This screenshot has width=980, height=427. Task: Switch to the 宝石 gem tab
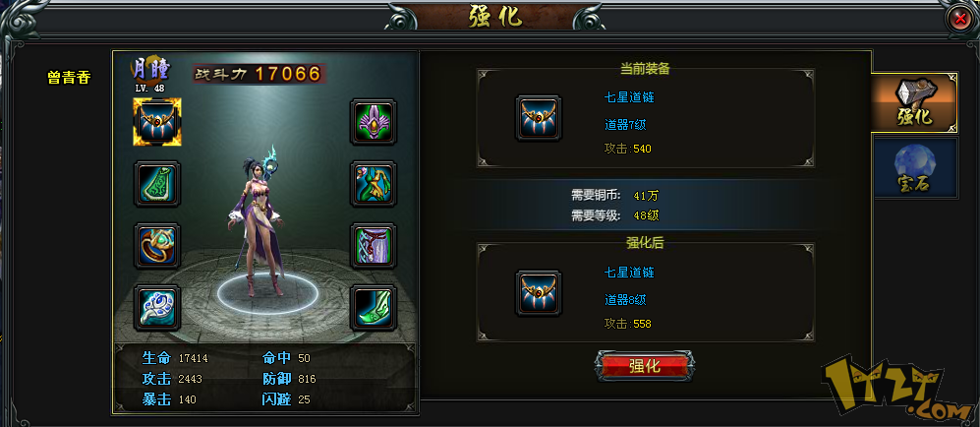click(914, 167)
